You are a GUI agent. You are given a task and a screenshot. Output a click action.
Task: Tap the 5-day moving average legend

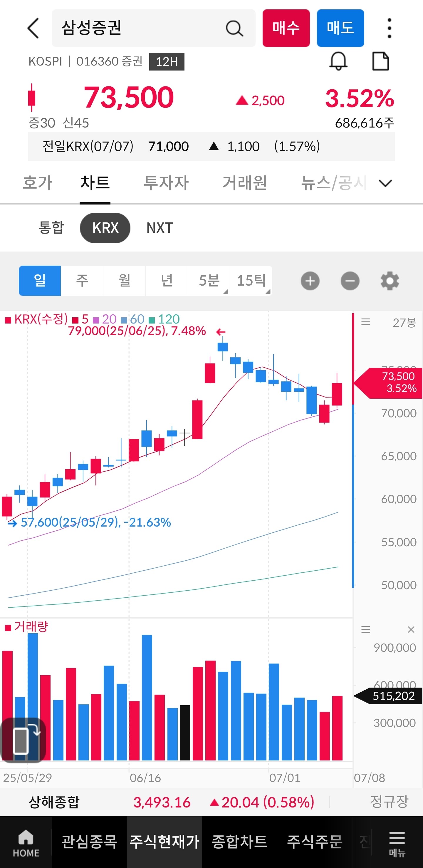pyautogui.click(x=80, y=319)
